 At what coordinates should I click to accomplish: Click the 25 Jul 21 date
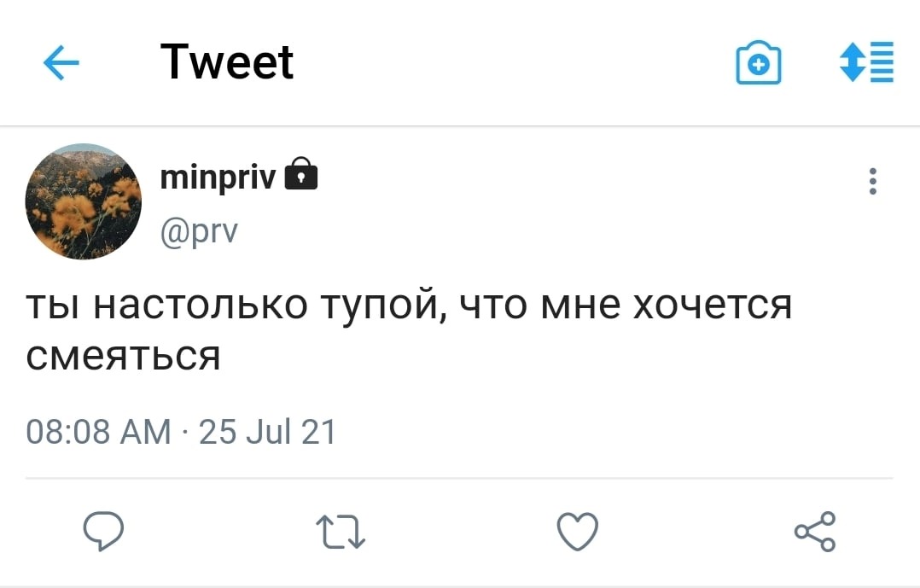267,432
